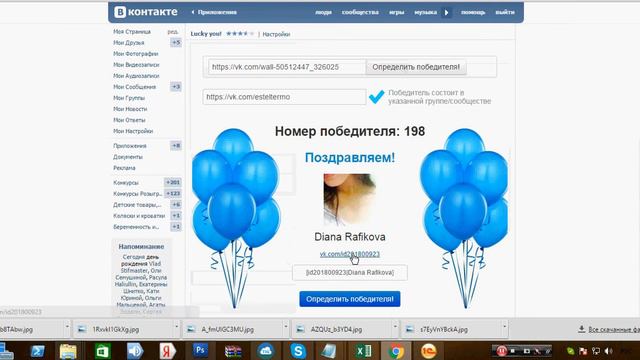Click the flag notification tray icon

(x=583, y=351)
